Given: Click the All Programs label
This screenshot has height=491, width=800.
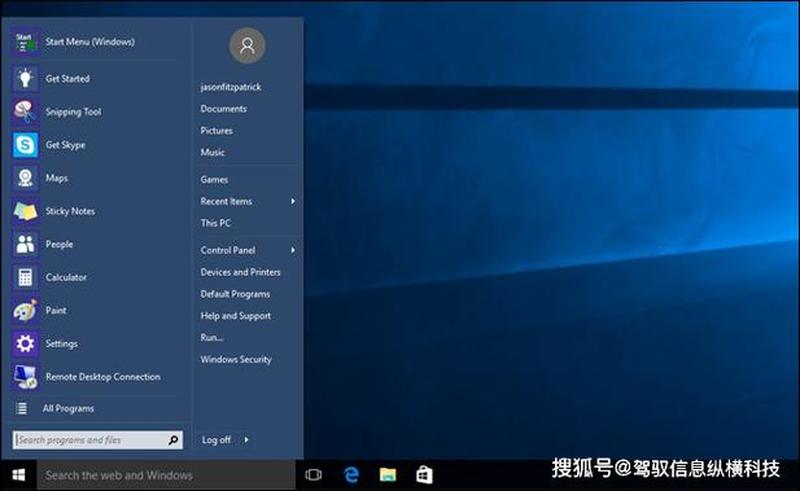Looking at the screenshot, I should (x=68, y=408).
